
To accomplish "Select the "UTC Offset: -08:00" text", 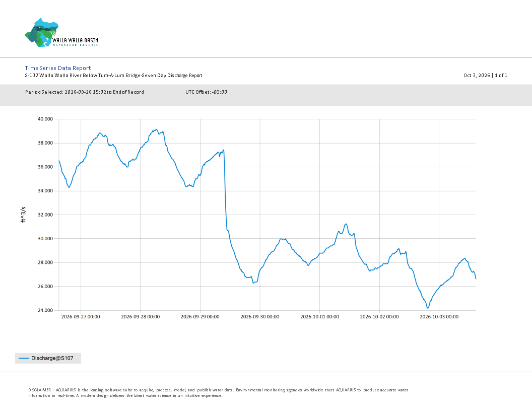I will coord(206,92).
